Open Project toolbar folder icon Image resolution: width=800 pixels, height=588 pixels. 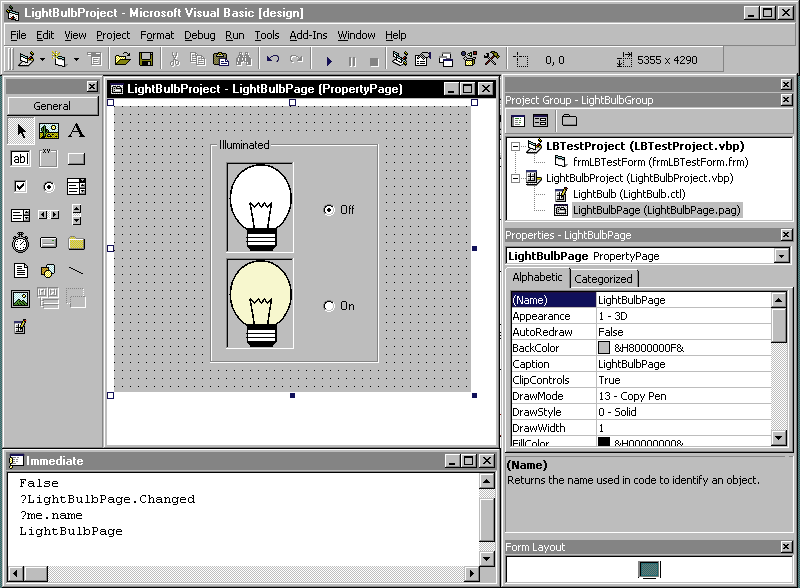122,60
